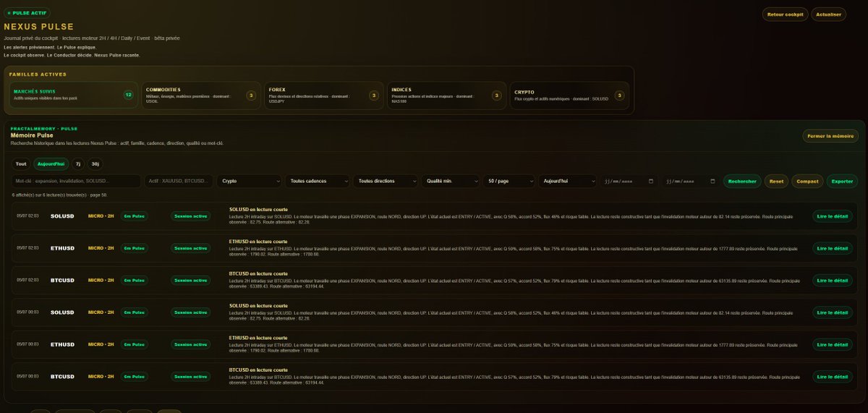Open the Toutes directions dropdown

tap(386, 182)
